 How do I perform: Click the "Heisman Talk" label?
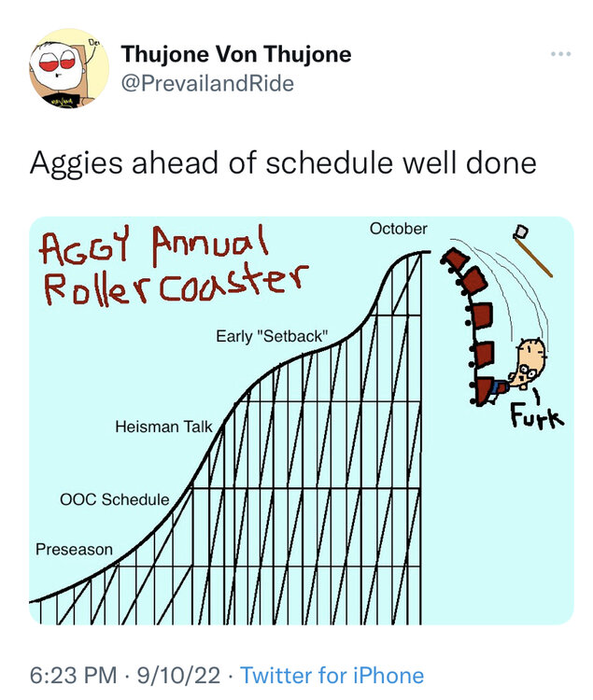[x=163, y=427]
